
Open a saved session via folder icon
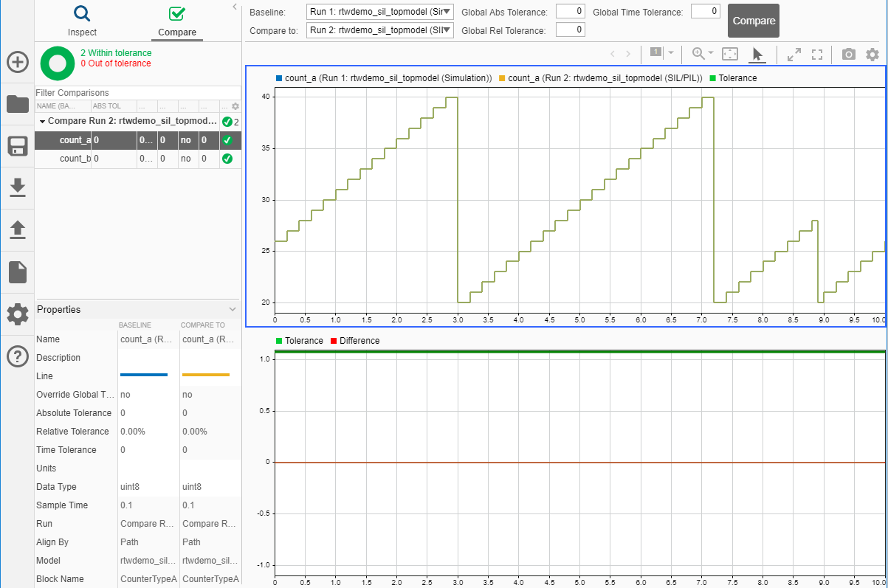click(18, 104)
